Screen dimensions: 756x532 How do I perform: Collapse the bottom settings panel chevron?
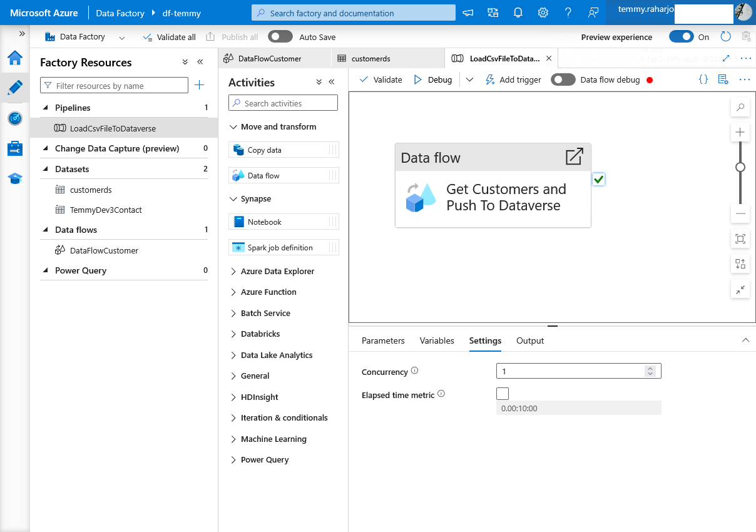click(x=745, y=340)
